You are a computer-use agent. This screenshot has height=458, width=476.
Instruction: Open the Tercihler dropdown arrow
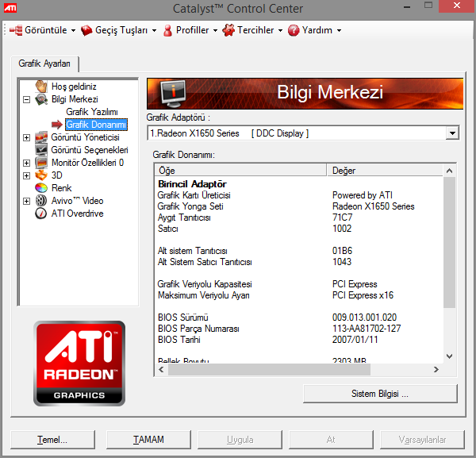280,30
